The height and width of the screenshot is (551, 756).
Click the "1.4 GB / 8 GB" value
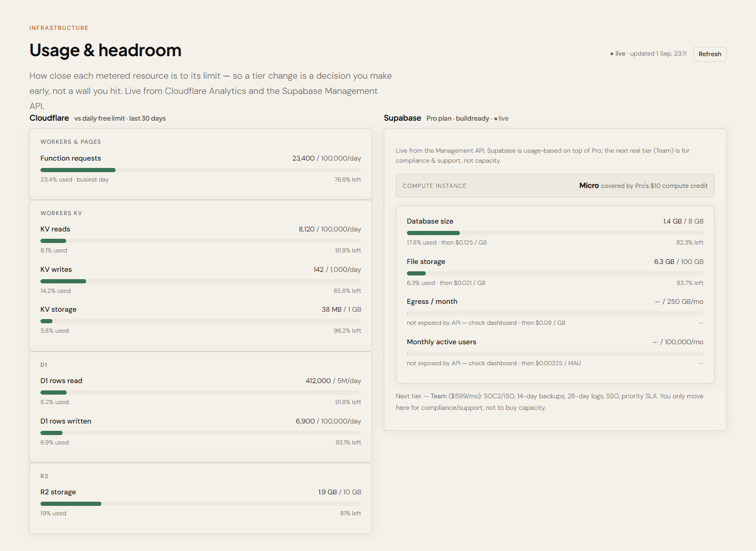[x=683, y=221]
